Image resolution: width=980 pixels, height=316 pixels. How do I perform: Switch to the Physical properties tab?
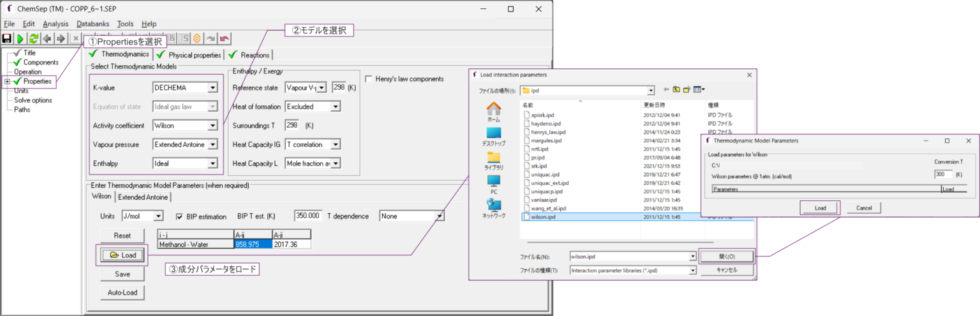[x=189, y=55]
